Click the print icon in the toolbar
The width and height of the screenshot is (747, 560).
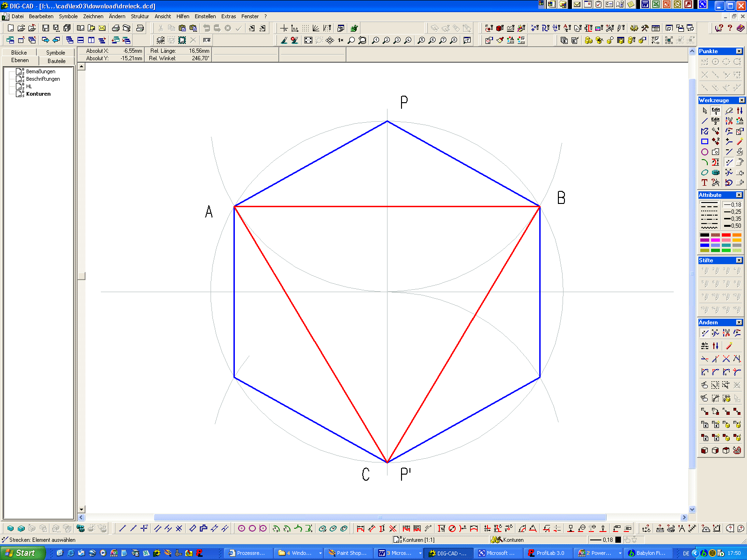click(x=115, y=28)
